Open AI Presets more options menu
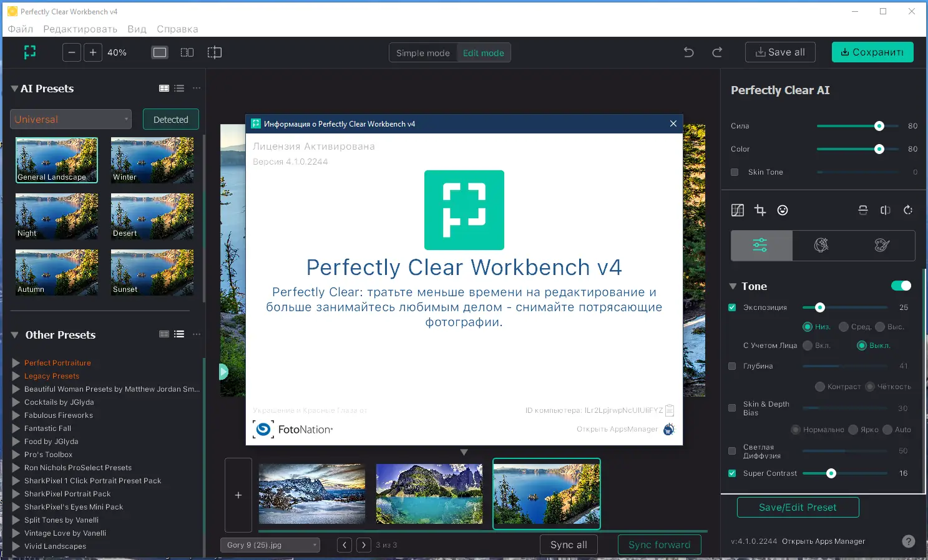 [x=197, y=89]
